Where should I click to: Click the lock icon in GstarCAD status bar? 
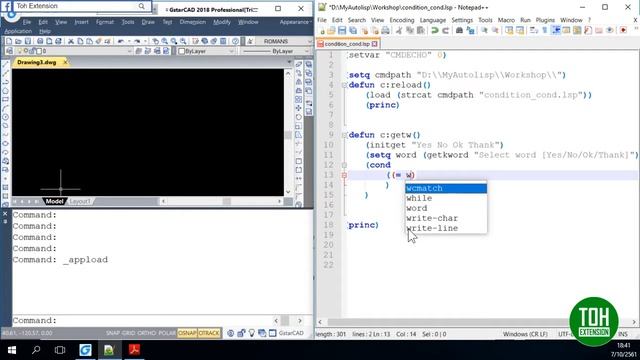coord(241,333)
